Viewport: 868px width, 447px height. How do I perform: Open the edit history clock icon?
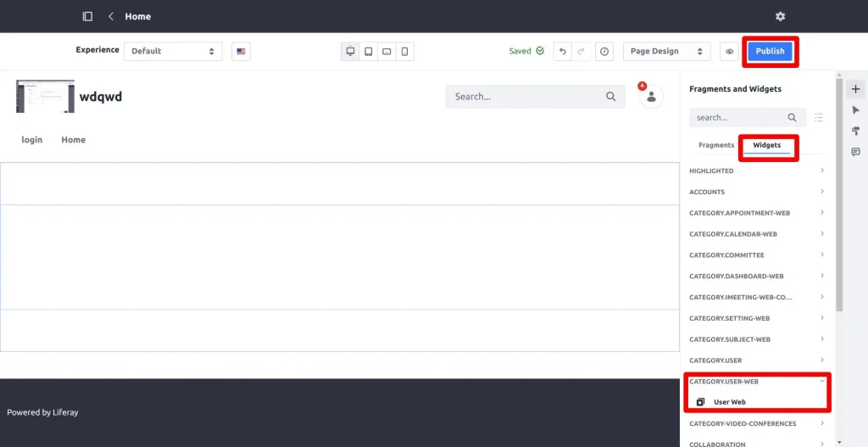604,51
